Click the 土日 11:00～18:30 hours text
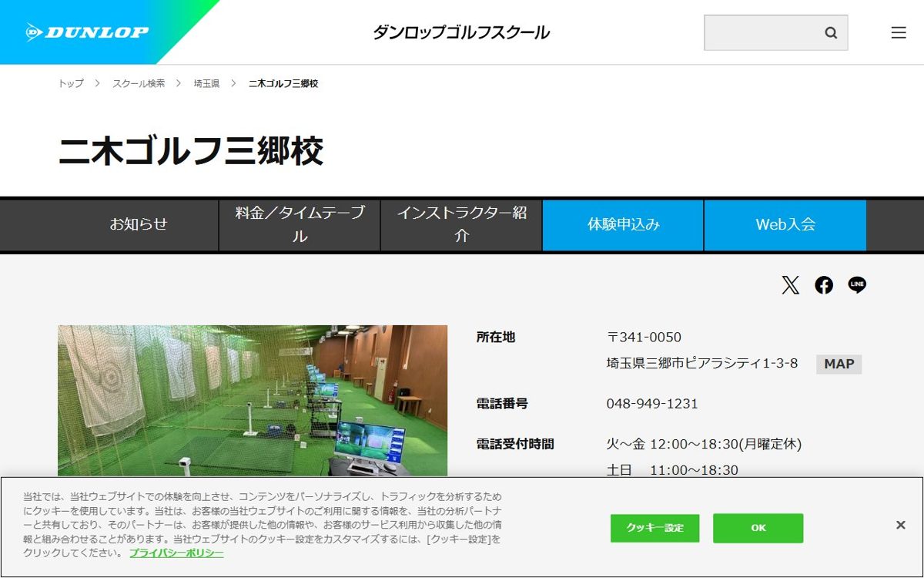 [x=672, y=470]
